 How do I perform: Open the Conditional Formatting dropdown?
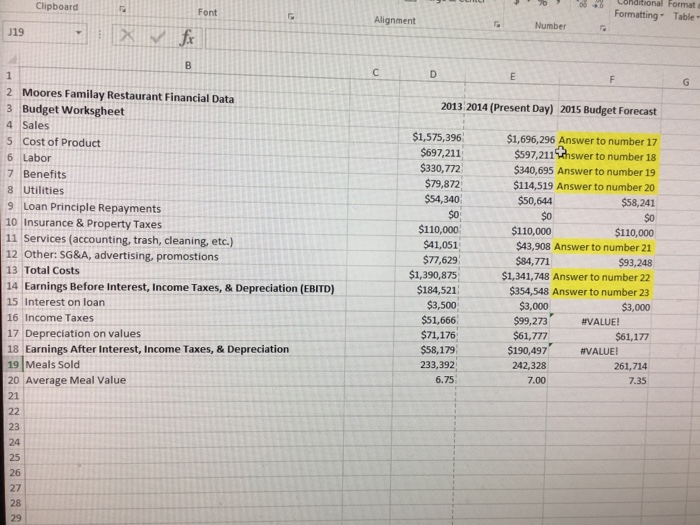point(639,10)
